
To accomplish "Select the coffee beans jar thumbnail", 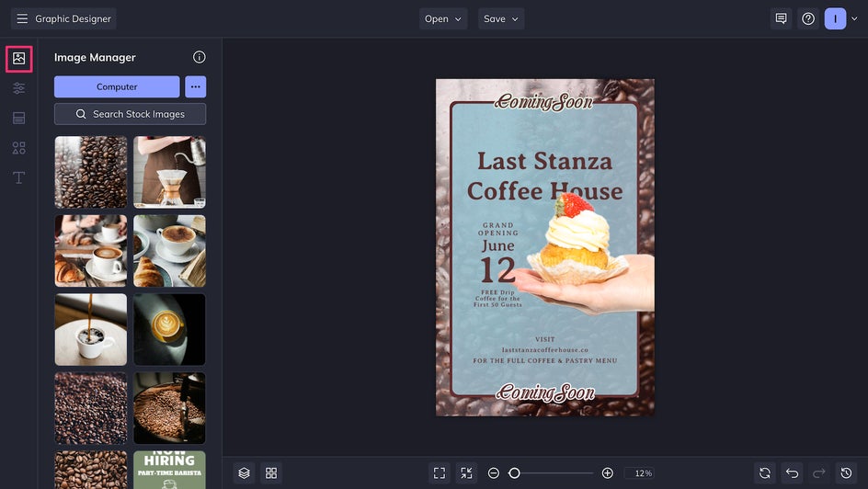I will pos(91,172).
